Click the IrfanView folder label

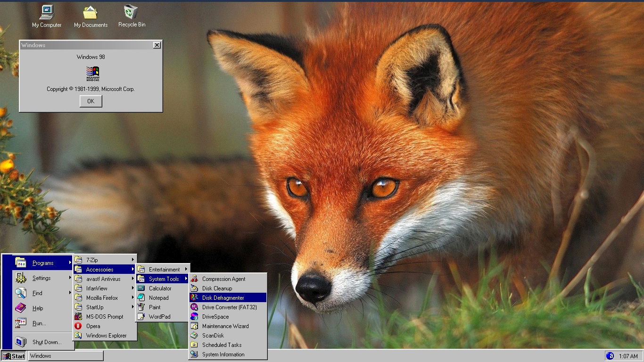97,288
